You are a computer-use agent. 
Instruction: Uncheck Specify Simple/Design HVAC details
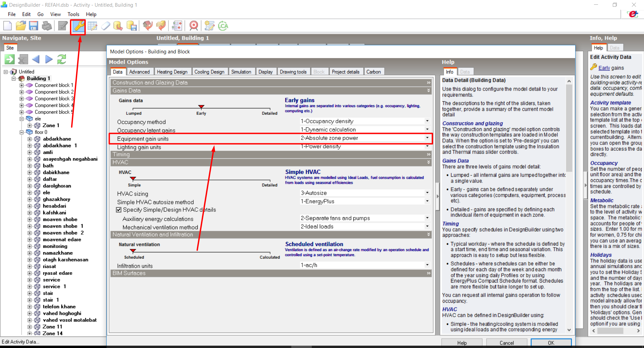(x=119, y=210)
